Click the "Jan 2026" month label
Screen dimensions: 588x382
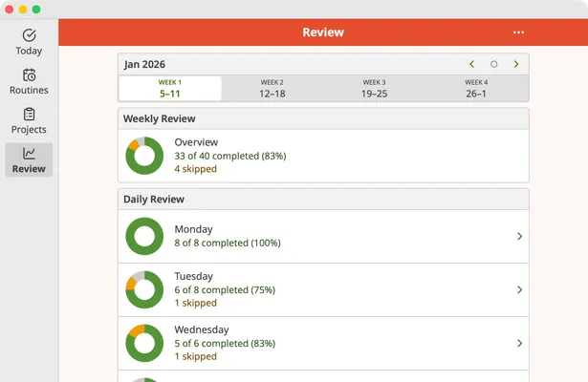pos(144,64)
